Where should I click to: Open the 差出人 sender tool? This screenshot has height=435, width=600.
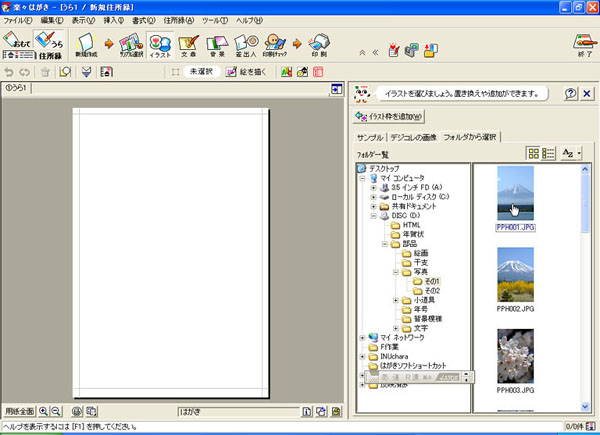tap(246, 45)
